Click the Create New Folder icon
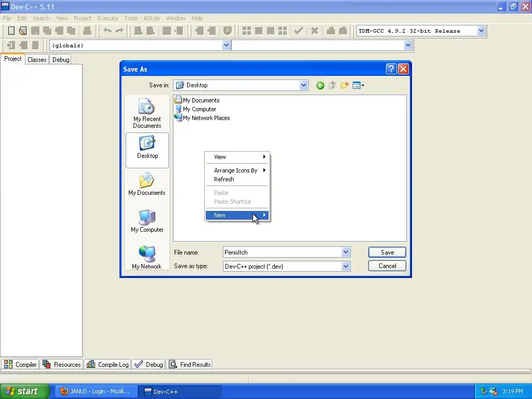This screenshot has height=399, width=532. coord(344,86)
